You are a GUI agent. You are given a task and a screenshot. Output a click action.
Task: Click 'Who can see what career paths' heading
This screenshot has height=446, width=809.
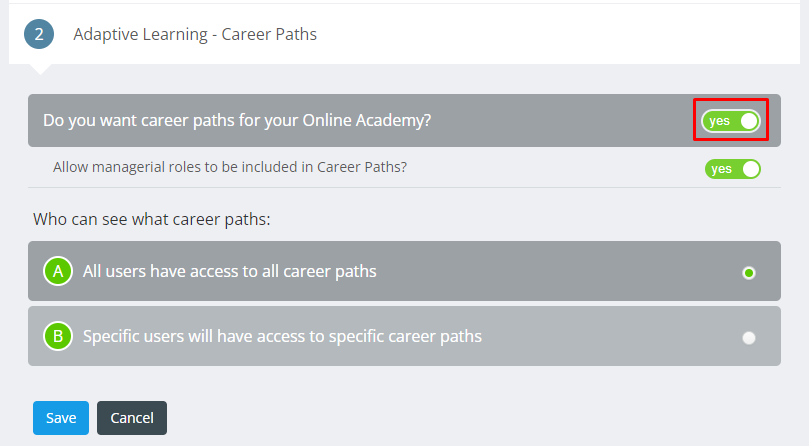pos(152,219)
